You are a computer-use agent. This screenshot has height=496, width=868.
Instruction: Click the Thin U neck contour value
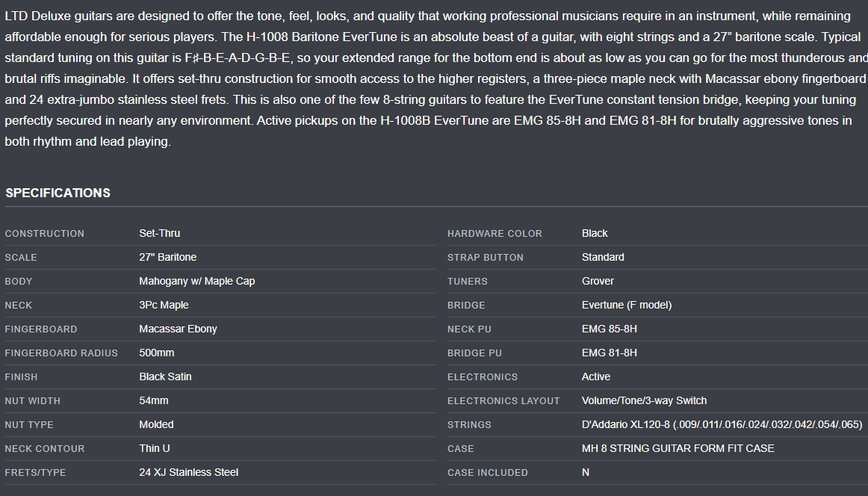tap(153, 448)
